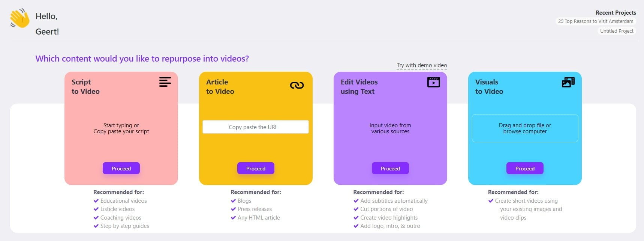Image resolution: width=644 pixels, height=241 pixels.
Task: Proceed with Visuals to Video
Action: [x=525, y=168]
